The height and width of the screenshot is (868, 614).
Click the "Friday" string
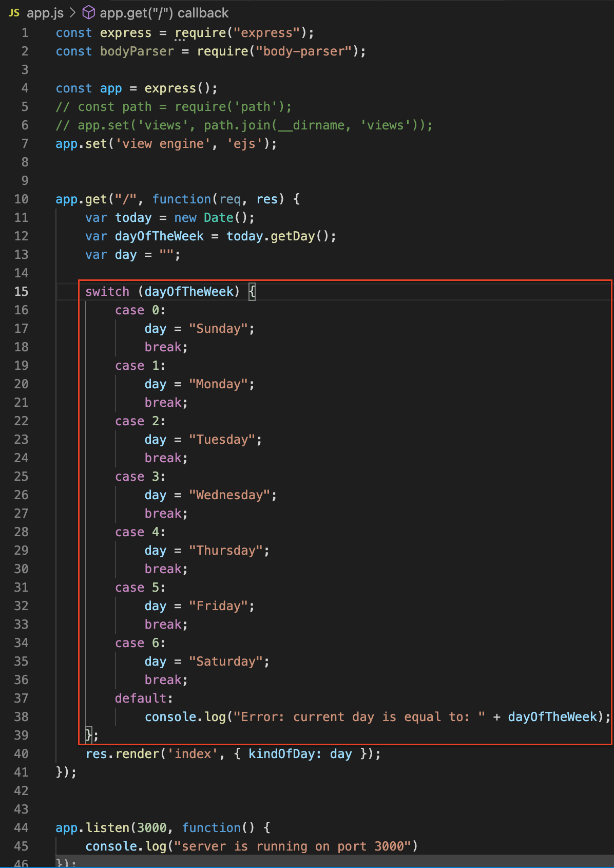[x=219, y=606]
